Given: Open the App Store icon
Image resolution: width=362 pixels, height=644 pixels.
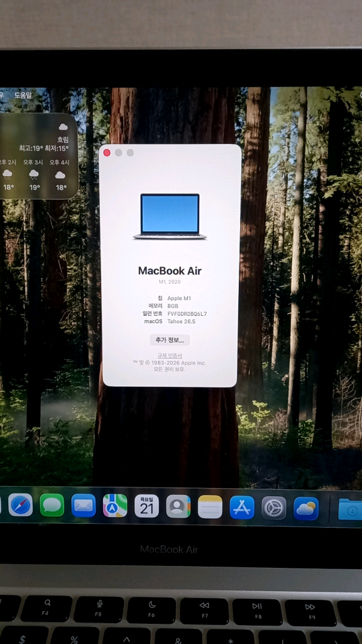Looking at the screenshot, I should (242, 508).
